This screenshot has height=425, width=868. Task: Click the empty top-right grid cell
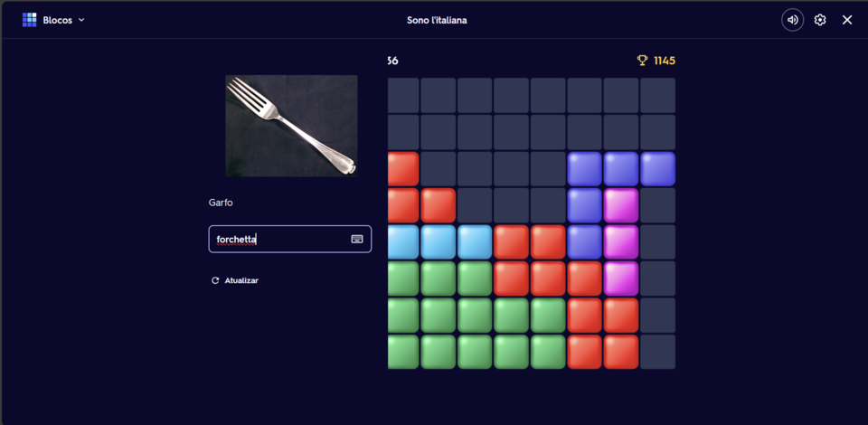(x=657, y=95)
